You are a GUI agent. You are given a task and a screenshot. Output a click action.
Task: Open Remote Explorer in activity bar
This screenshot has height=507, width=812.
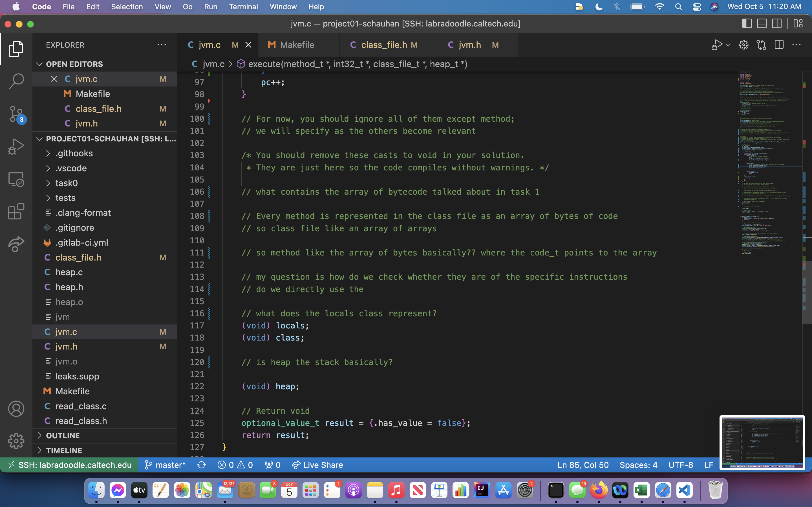click(16, 179)
